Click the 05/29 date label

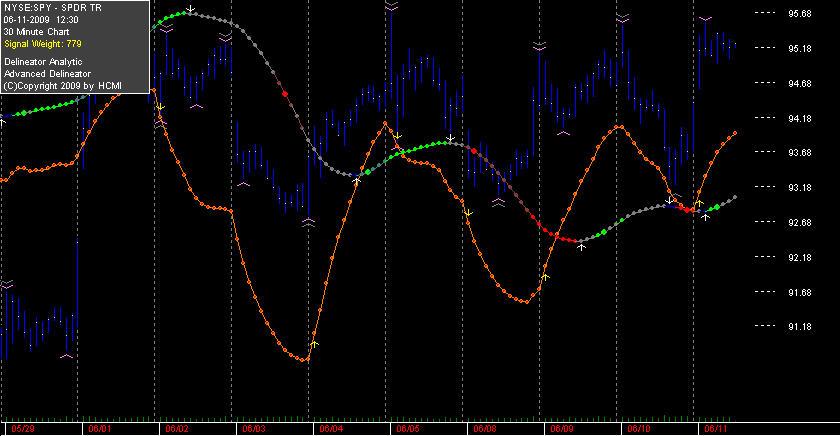coord(22,429)
